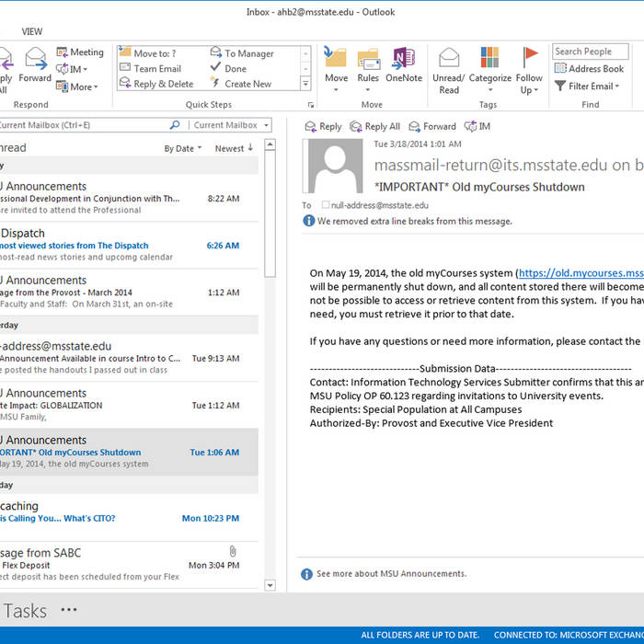
Task: Forward from the reading pane
Action: coord(432,127)
